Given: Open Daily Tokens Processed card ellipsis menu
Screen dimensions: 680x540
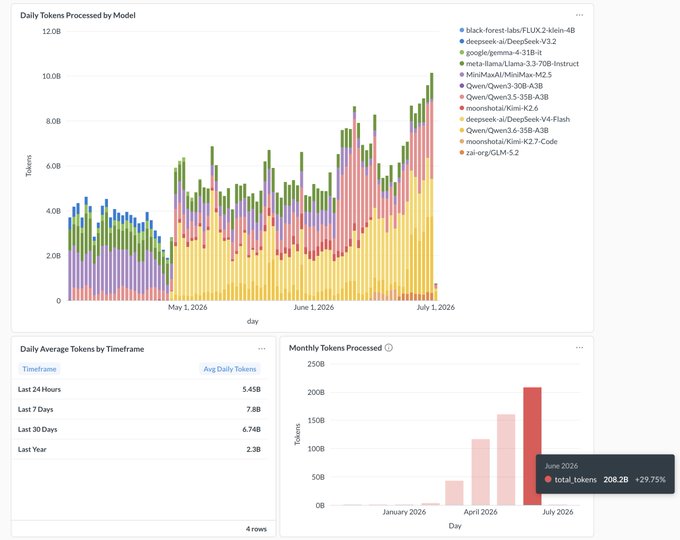Looking at the screenshot, I should coord(579,15).
